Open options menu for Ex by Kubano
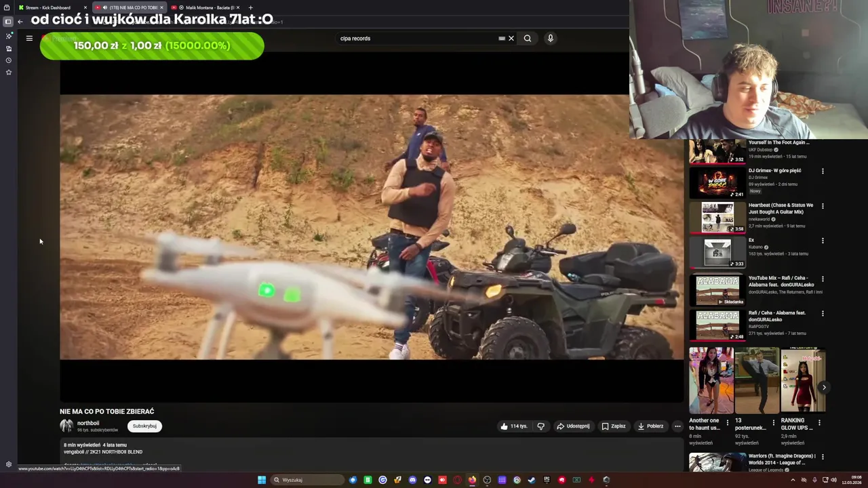 (823, 241)
